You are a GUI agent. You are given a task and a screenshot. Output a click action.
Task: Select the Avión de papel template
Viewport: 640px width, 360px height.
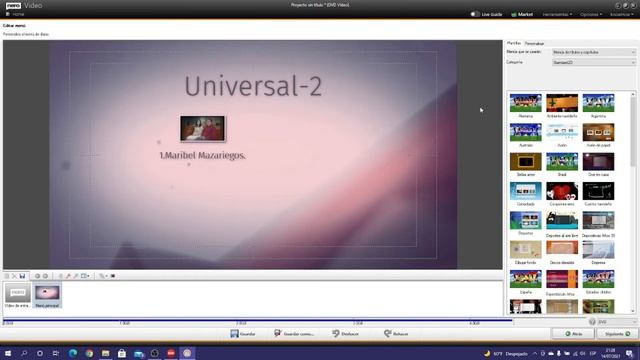(x=598, y=135)
